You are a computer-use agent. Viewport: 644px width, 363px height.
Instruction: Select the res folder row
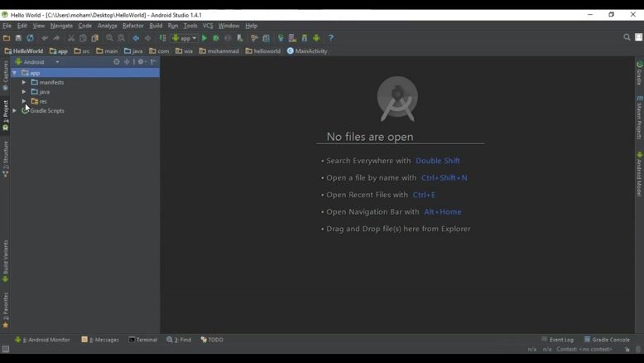[x=85, y=101]
